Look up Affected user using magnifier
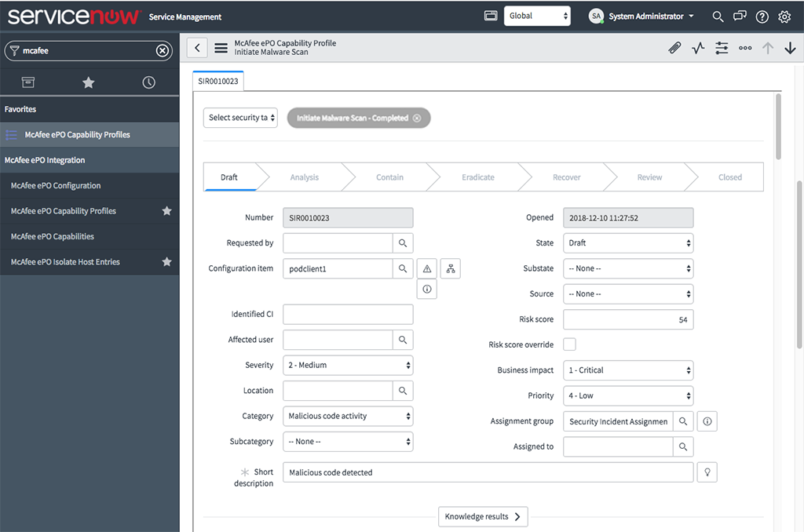Screen dimensions: 804x532 [x=403, y=340]
